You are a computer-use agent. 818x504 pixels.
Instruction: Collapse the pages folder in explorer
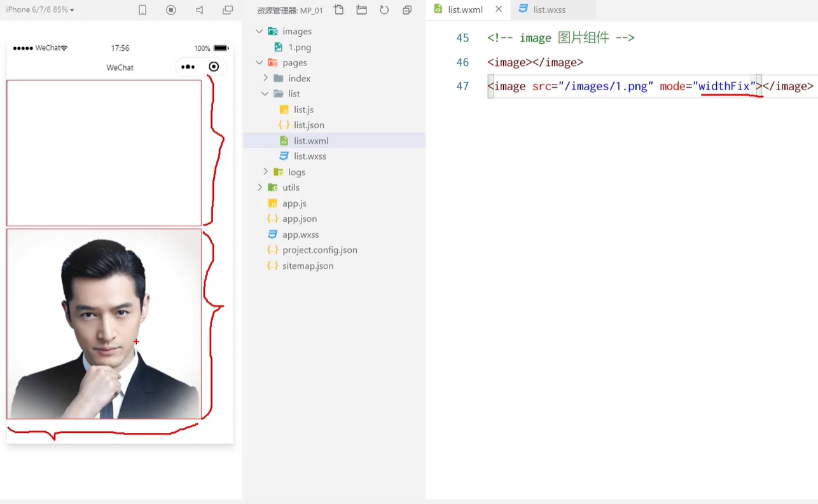click(x=260, y=62)
